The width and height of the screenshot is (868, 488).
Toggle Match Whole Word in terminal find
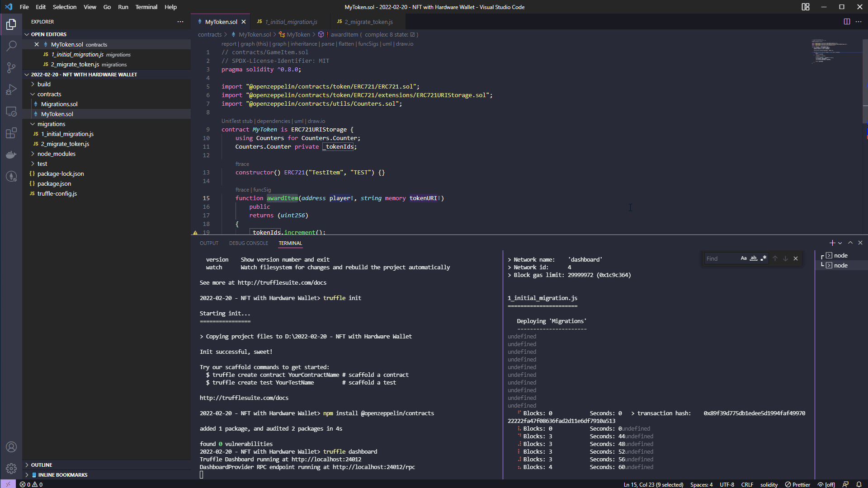point(754,258)
